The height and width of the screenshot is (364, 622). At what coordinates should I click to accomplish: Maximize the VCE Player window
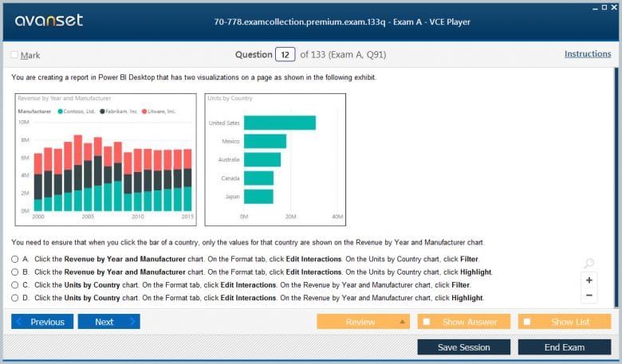pyautogui.click(x=604, y=7)
